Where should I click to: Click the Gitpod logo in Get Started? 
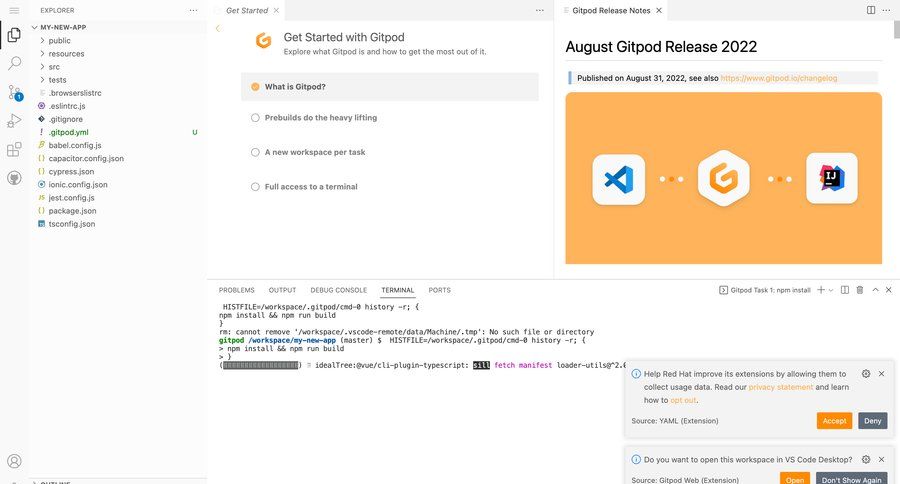point(263,41)
